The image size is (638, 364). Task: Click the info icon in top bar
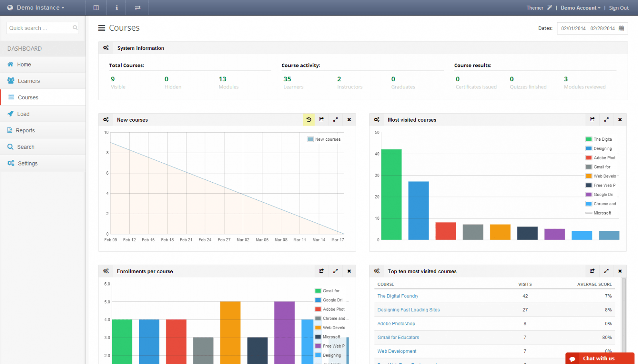point(116,8)
